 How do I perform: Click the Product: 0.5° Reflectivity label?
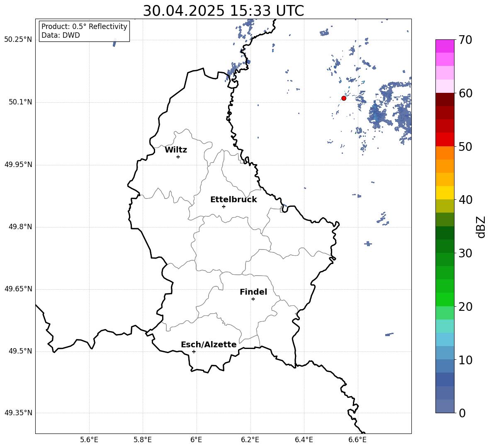pyautogui.click(x=84, y=27)
